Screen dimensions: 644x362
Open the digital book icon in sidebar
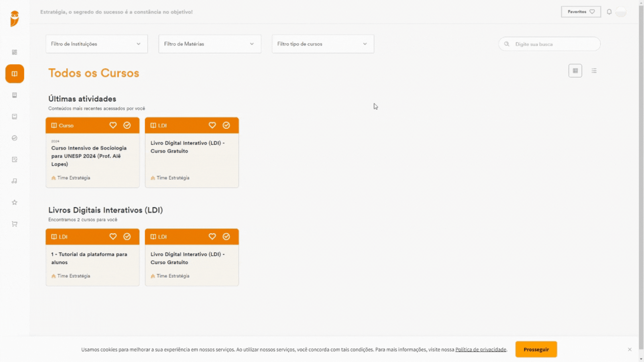click(x=14, y=117)
